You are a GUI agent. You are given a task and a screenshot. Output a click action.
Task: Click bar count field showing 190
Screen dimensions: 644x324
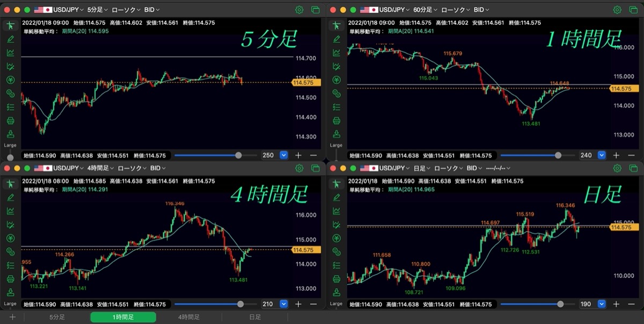(587, 304)
